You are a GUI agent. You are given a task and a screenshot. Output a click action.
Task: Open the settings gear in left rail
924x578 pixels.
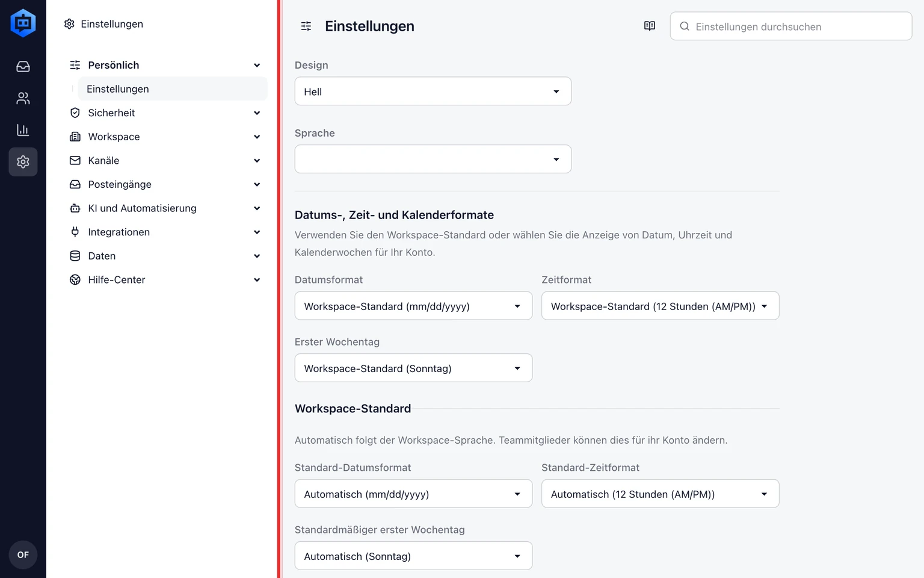pyautogui.click(x=23, y=162)
